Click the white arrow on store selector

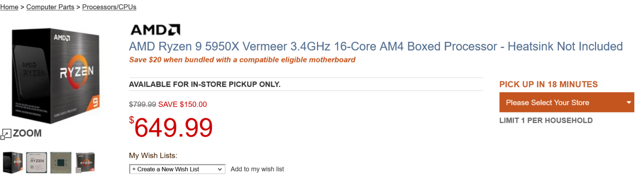point(628,103)
